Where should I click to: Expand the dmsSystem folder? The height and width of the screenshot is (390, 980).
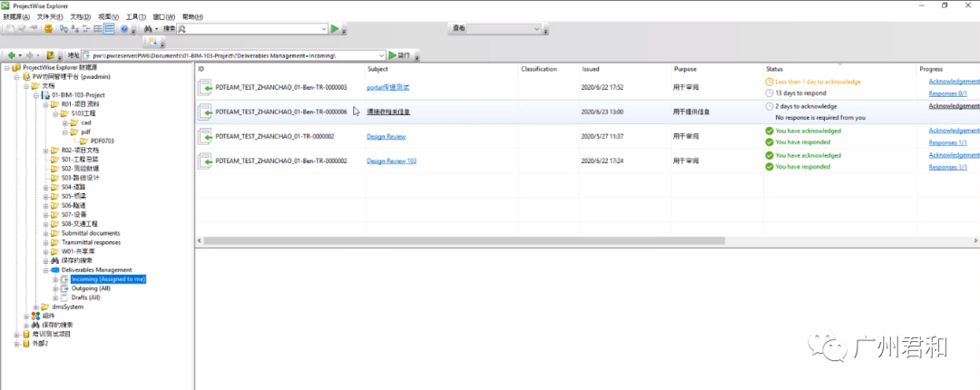(x=35, y=307)
